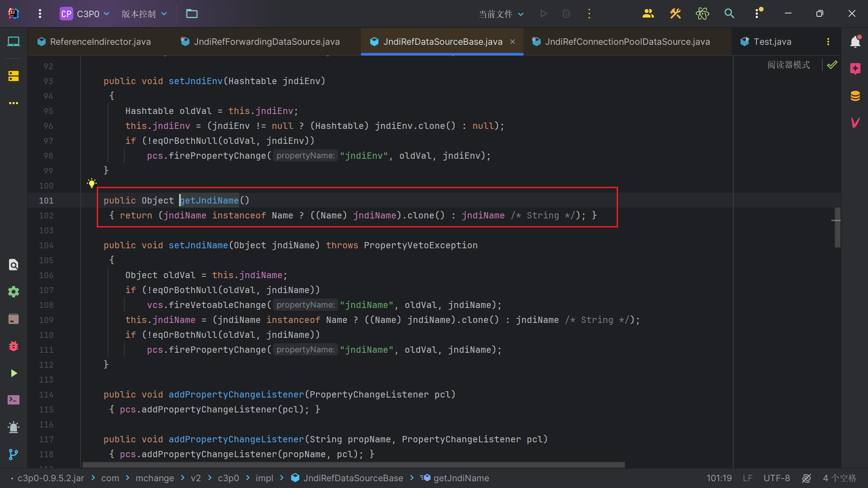Open the Run tool window in left sidebar
868x488 pixels.
(14, 373)
